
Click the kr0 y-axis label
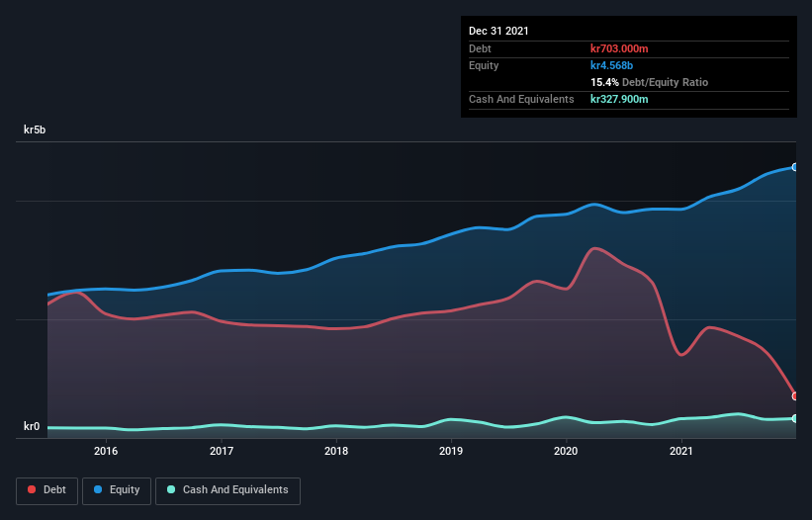tap(32, 426)
